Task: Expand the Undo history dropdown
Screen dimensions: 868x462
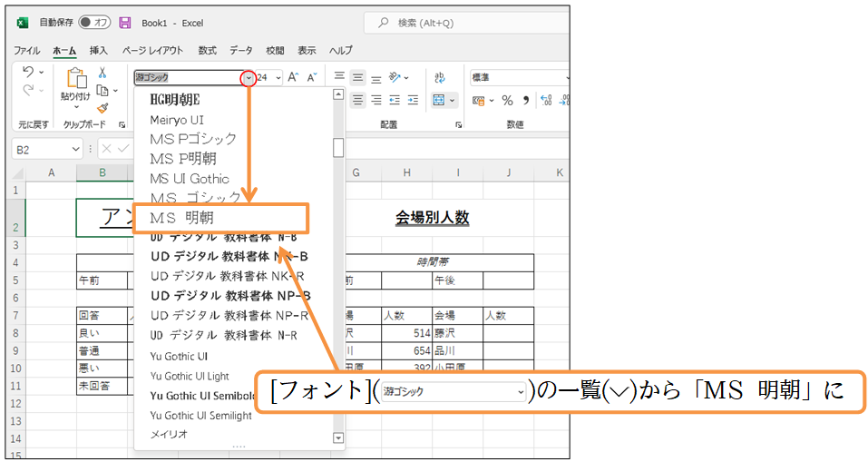Action: [x=42, y=72]
